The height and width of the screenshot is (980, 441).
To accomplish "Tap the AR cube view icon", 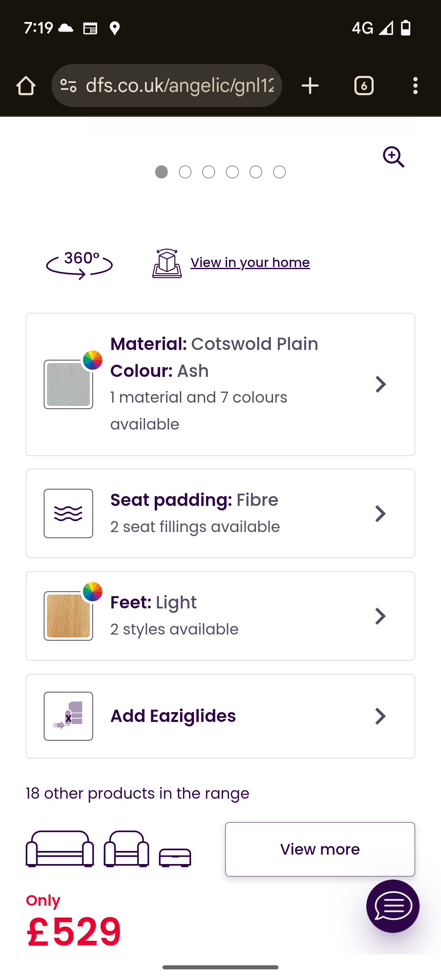I will coord(167,263).
